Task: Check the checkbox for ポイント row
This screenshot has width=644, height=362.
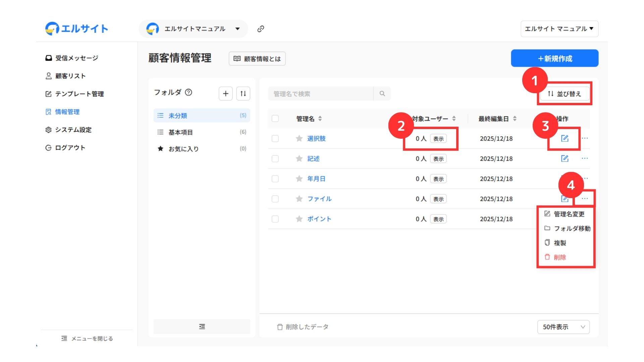Action: point(275,219)
